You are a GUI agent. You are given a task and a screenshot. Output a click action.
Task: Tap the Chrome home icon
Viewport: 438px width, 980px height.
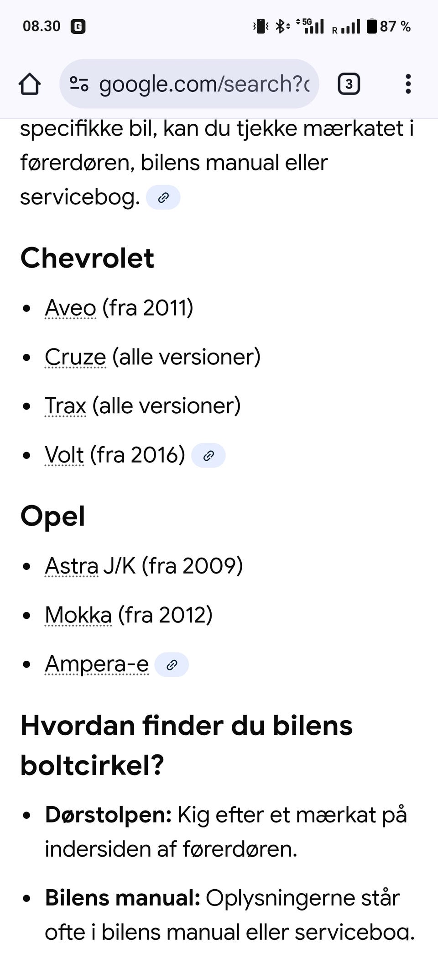[x=30, y=84]
